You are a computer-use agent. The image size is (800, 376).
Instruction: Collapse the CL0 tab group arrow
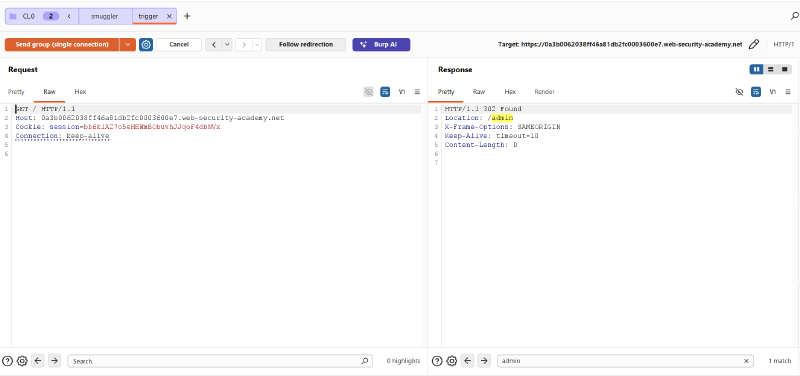[x=69, y=16]
